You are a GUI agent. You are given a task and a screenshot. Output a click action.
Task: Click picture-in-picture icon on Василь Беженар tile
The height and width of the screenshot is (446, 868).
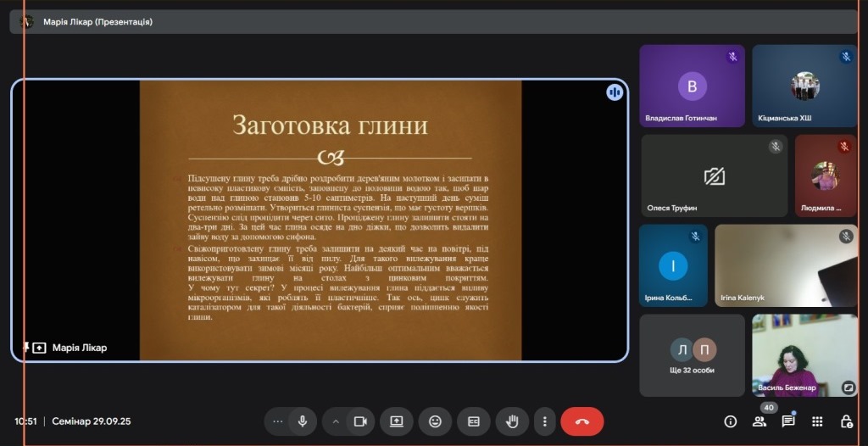point(847,387)
